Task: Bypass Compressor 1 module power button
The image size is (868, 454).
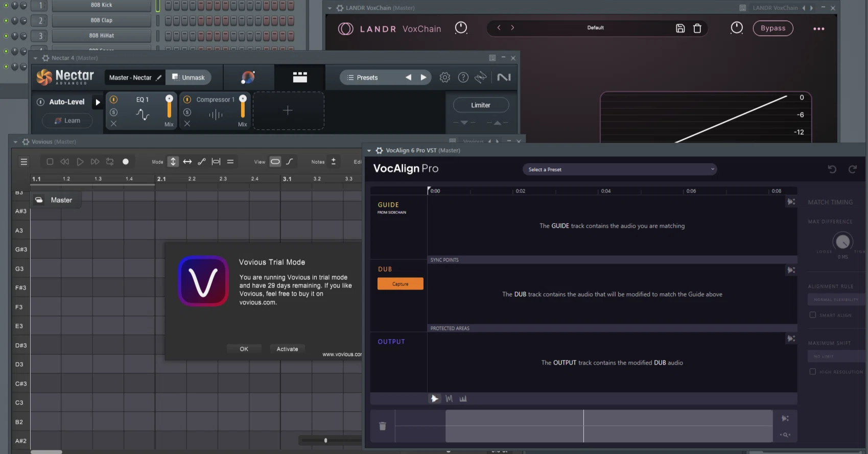Action: coord(187,100)
